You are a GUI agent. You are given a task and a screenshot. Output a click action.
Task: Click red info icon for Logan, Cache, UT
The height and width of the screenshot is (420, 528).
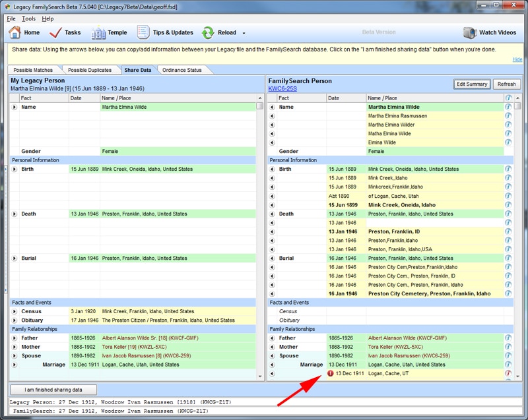click(x=508, y=373)
